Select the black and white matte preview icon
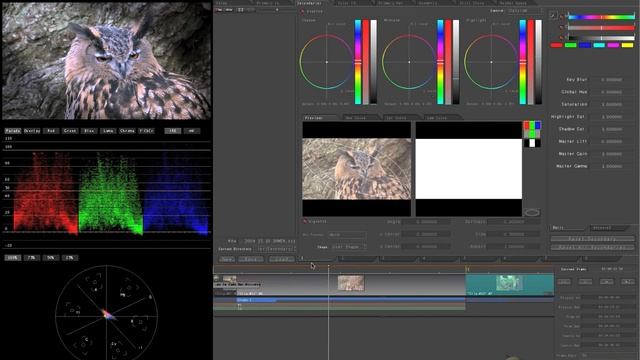The height and width of the screenshot is (360, 640). 532,143
